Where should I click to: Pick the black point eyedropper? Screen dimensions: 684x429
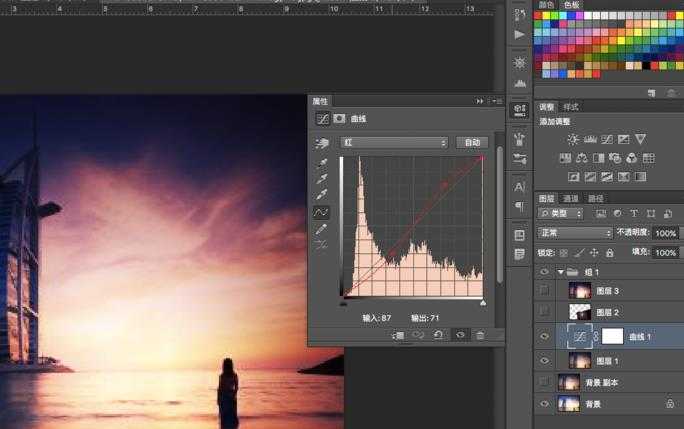(322, 162)
